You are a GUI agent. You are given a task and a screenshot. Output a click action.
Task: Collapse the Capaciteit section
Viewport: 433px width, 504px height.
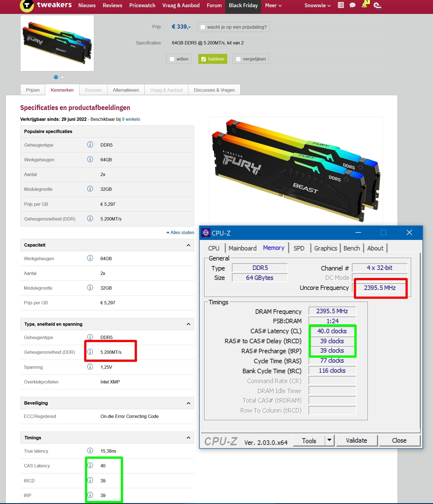pos(188,245)
